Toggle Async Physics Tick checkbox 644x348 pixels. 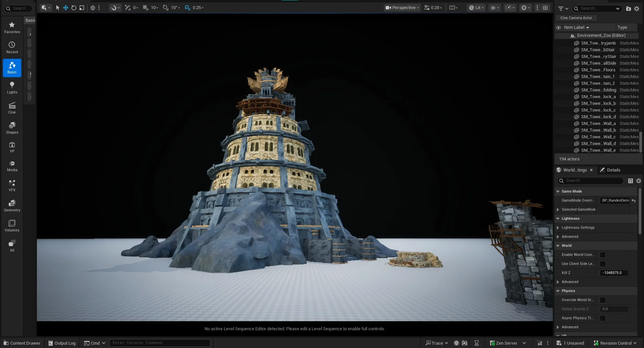click(603, 318)
